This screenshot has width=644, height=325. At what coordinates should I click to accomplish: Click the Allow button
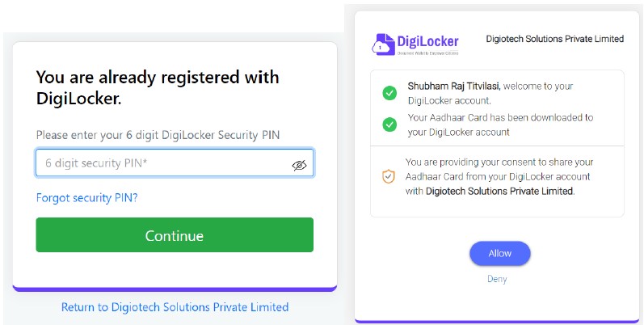(x=500, y=254)
